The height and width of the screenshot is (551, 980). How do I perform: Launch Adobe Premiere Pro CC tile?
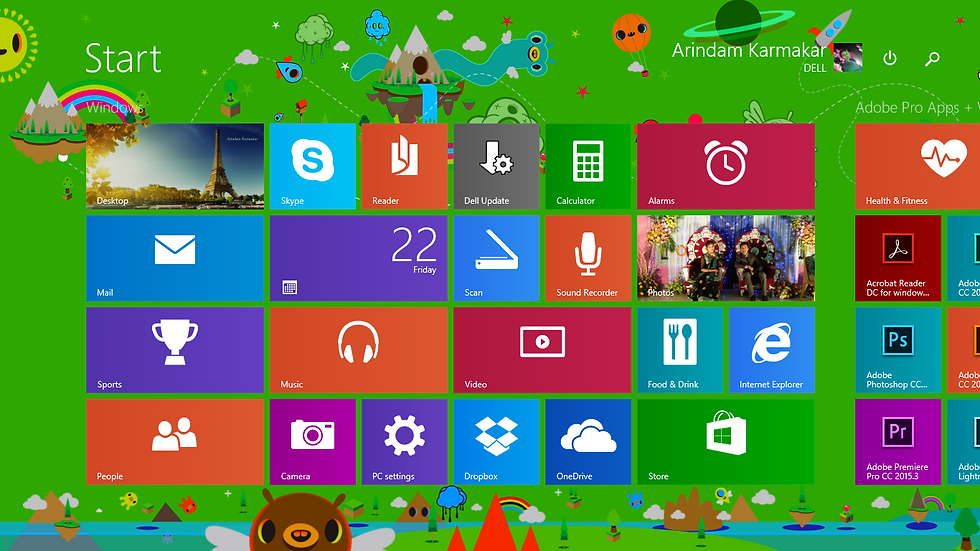click(898, 442)
